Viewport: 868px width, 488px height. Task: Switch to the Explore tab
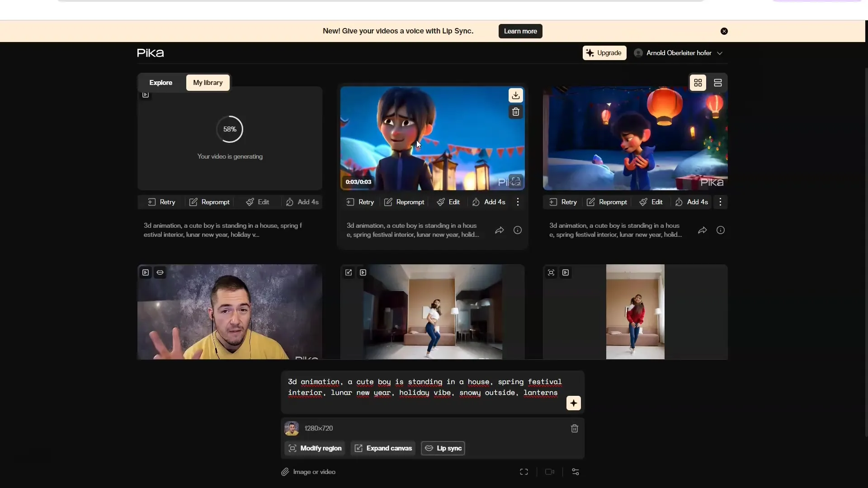click(160, 82)
